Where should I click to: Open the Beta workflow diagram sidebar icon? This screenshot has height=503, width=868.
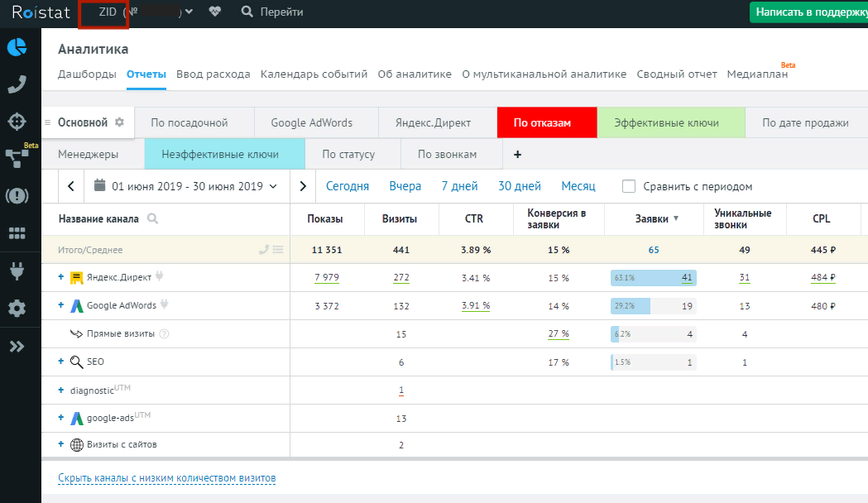tap(17, 158)
